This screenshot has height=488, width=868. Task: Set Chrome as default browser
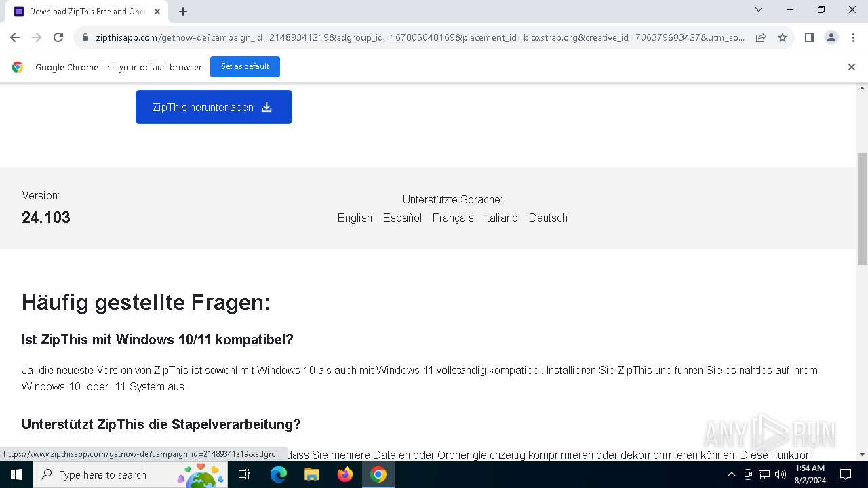(245, 66)
